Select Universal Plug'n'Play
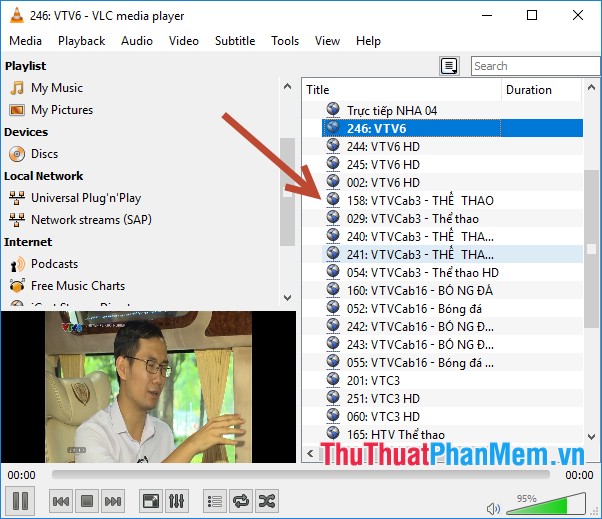This screenshot has width=602, height=519. [x=86, y=198]
